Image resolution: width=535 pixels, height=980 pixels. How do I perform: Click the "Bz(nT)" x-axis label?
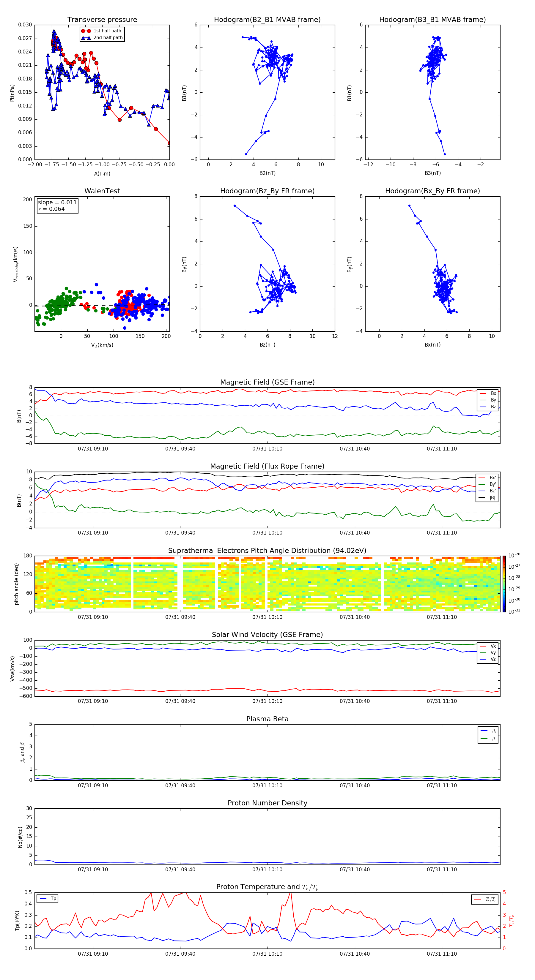(x=267, y=345)
